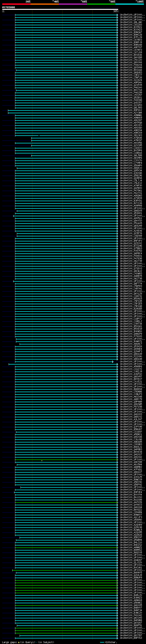Open hit UniRef100_Q8LJW0

point(131,22)
